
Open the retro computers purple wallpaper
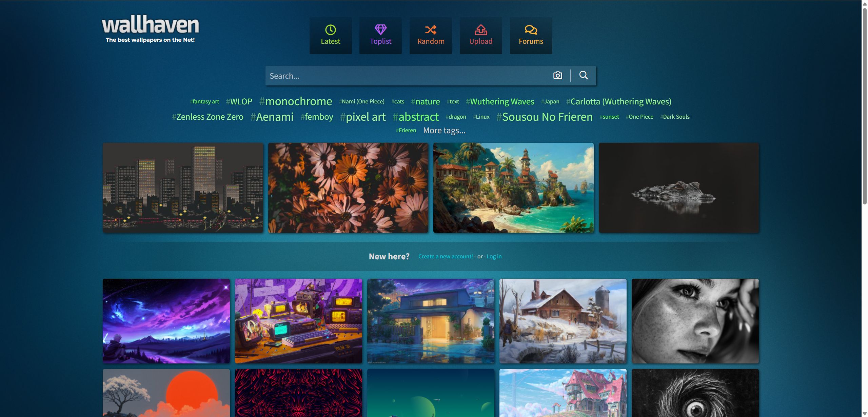(x=298, y=321)
